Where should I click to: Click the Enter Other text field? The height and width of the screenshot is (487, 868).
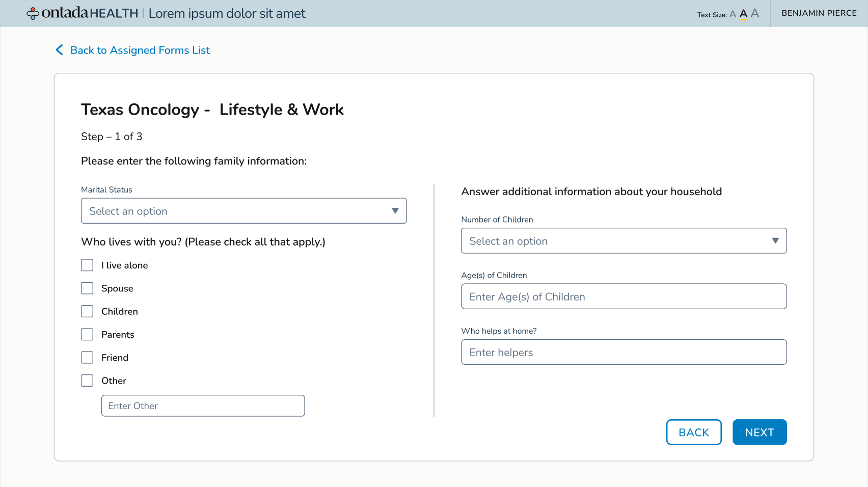(203, 405)
